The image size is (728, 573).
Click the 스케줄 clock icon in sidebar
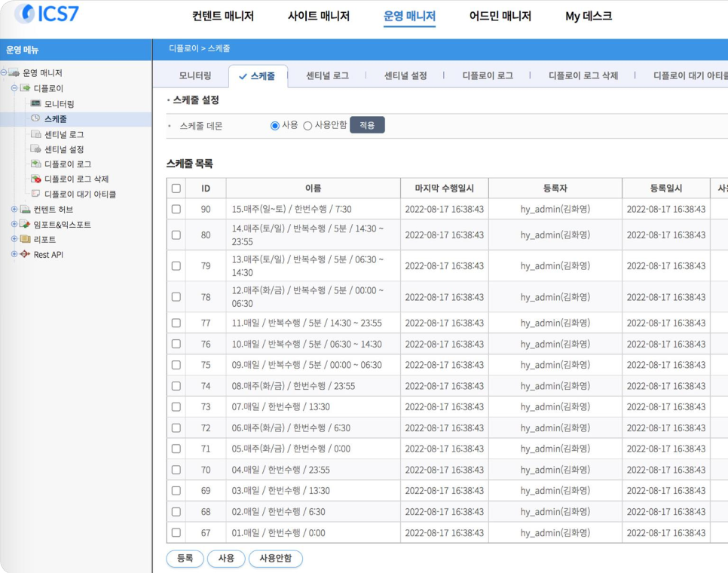(35, 118)
